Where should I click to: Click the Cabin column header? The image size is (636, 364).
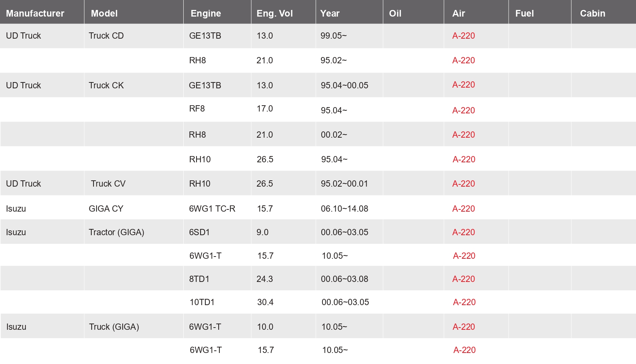tap(593, 13)
